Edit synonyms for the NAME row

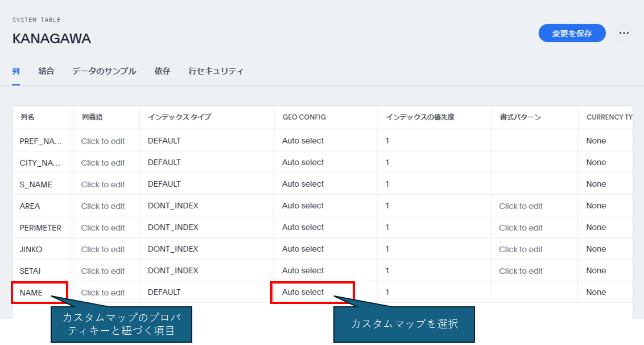pyautogui.click(x=103, y=293)
